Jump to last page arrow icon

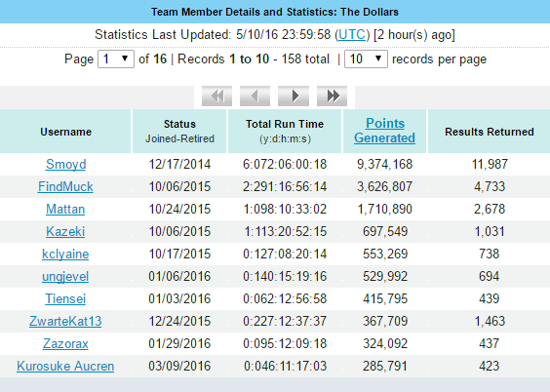[x=332, y=96]
